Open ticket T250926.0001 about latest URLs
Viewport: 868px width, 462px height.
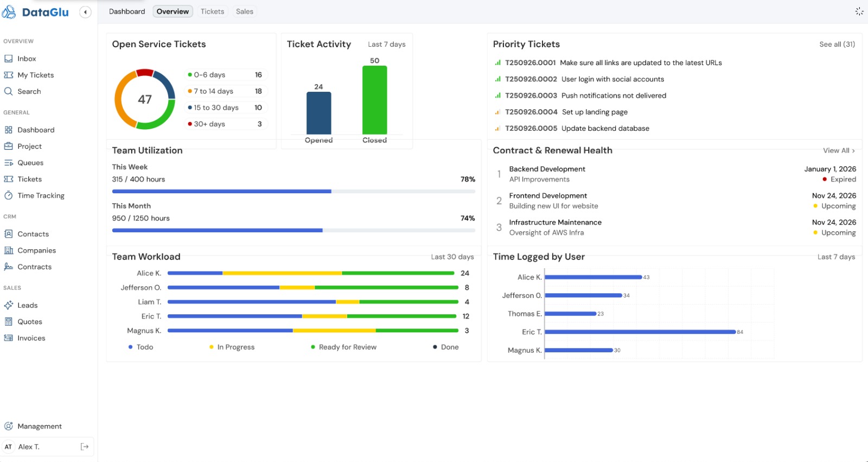pos(608,63)
